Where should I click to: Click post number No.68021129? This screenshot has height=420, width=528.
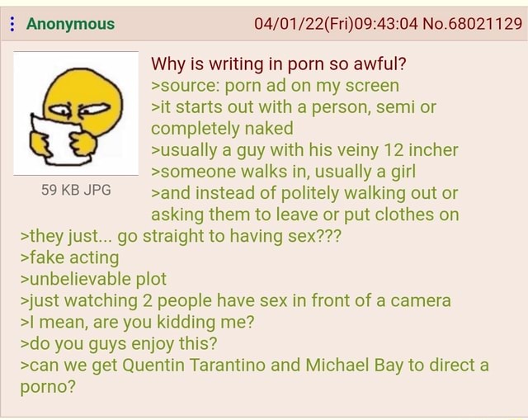472,24
